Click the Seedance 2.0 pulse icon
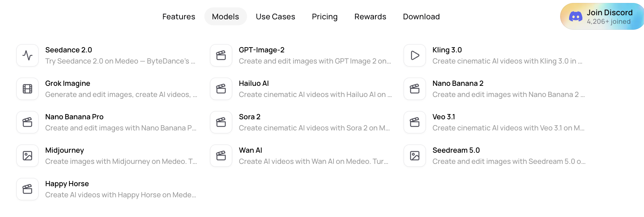The height and width of the screenshot is (217, 644). click(27, 55)
